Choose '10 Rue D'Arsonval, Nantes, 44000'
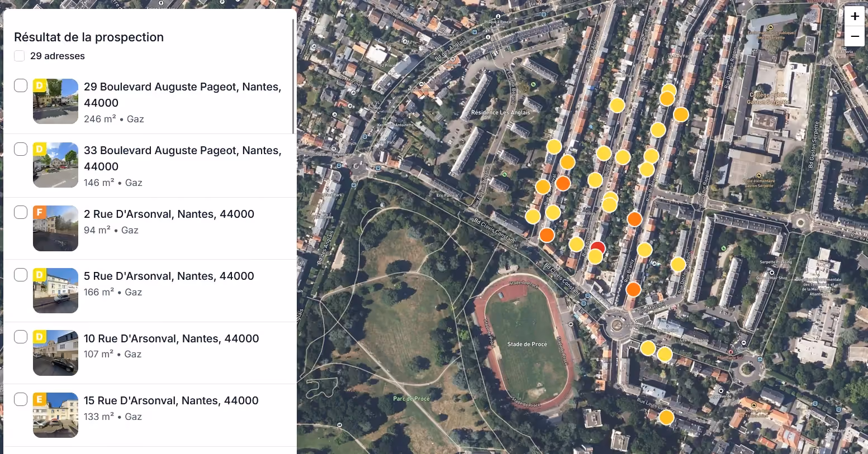The height and width of the screenshot is (454, 868). pyautogui.click(x=172, y=338)
